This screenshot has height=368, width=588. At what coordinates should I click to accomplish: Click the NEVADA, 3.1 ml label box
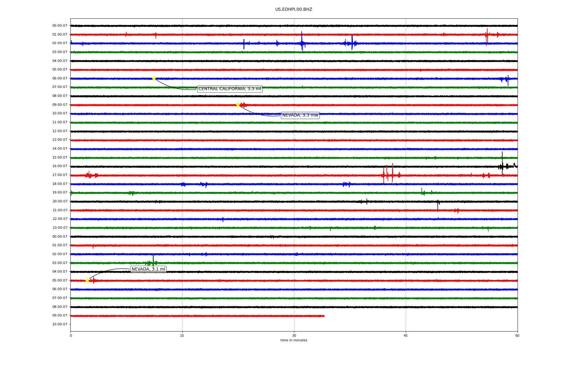(149, 269)
